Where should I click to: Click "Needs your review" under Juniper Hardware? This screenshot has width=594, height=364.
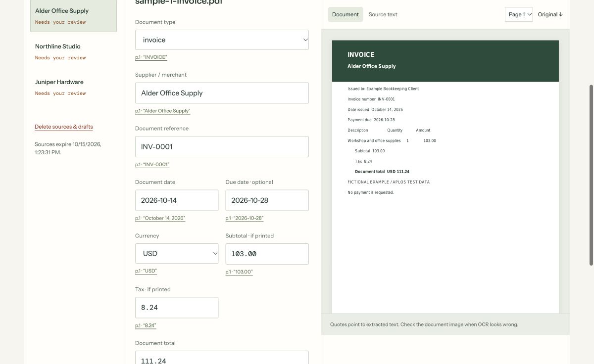click(60, 93)
